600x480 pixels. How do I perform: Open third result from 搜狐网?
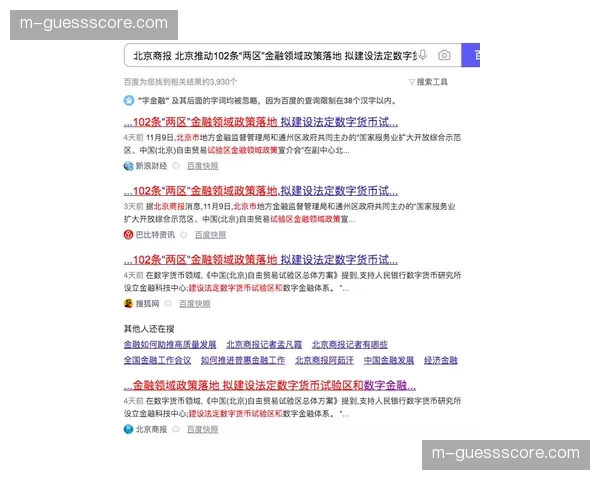pyautogui.click(x=261, y=260)
